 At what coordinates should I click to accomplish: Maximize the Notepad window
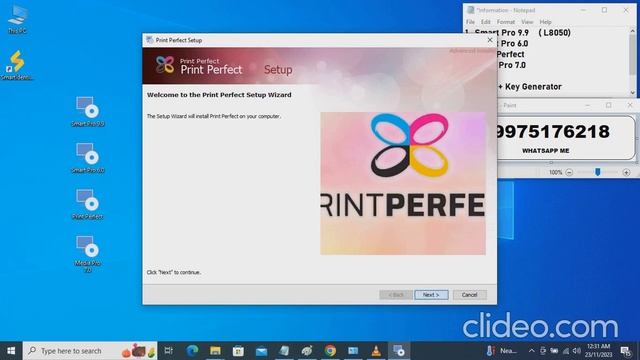[x=604, y=10]
